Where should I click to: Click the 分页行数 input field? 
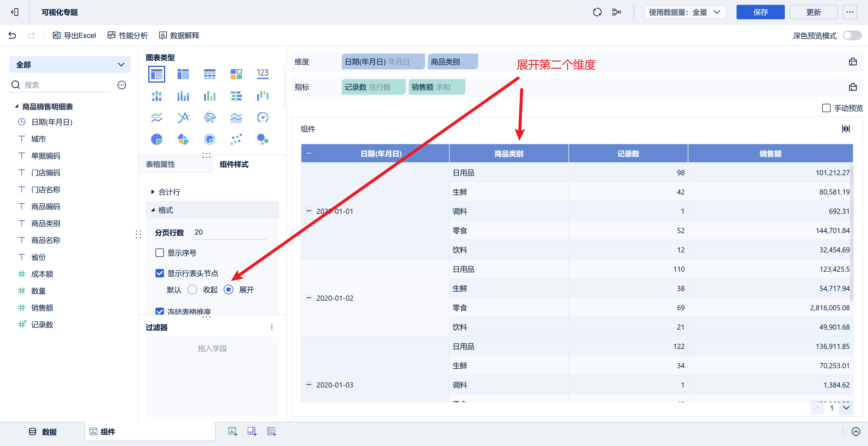tap(228, 232)
